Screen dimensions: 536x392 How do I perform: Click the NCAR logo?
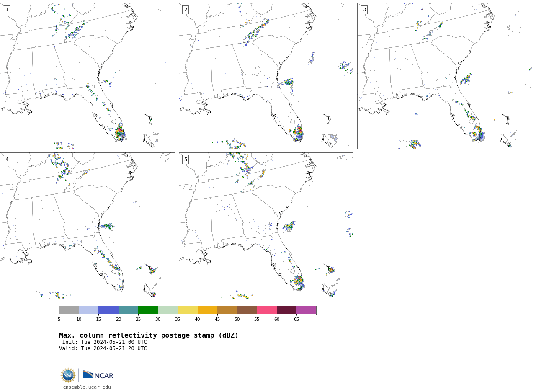coord(98,375)
